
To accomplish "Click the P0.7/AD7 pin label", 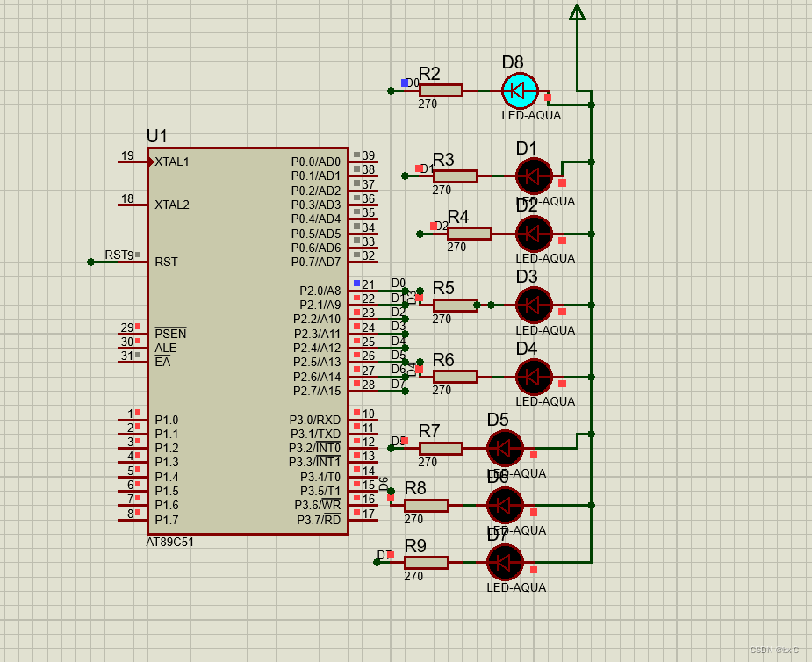I will [x=316, y=263].
